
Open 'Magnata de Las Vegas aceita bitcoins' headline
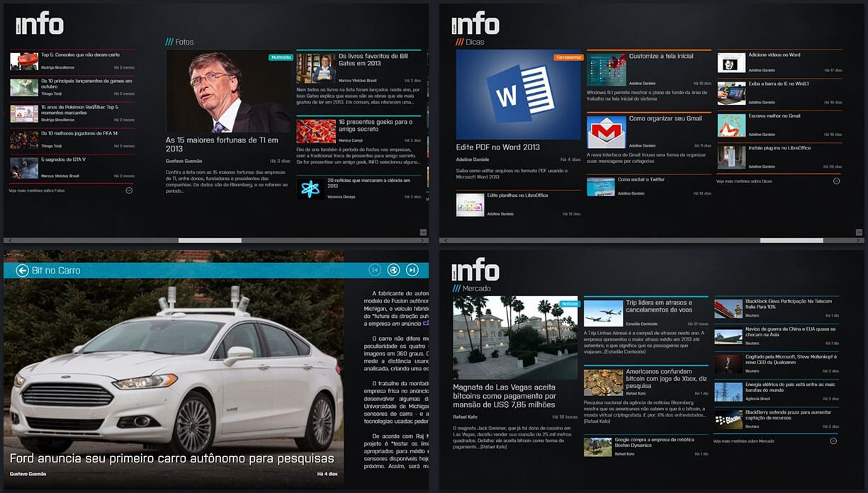pos(505,396)
